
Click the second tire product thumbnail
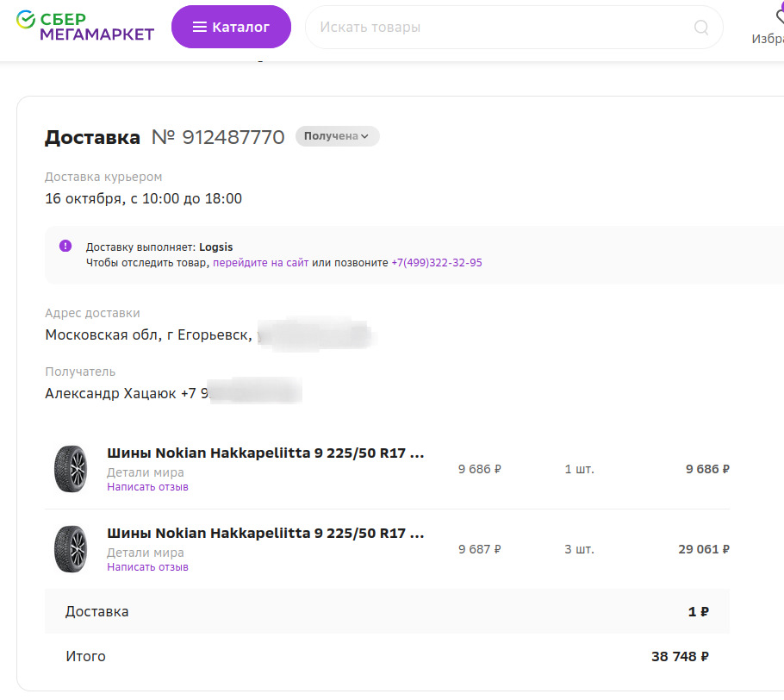71,549
